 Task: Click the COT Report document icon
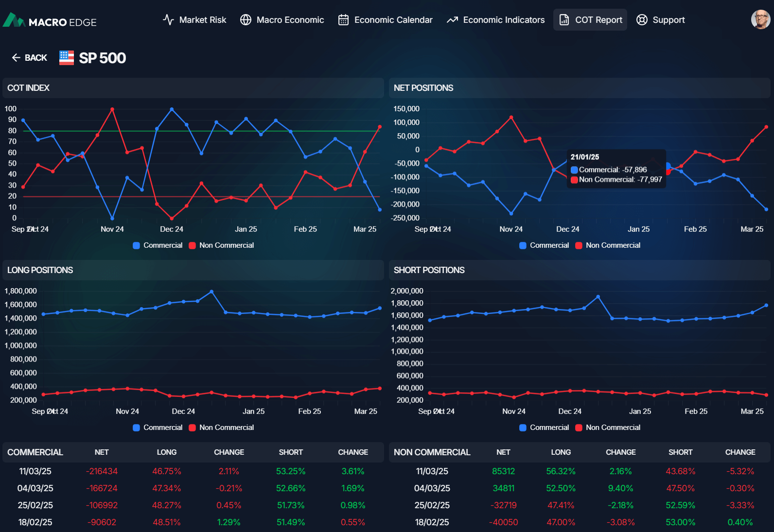(x=564, y=20)
